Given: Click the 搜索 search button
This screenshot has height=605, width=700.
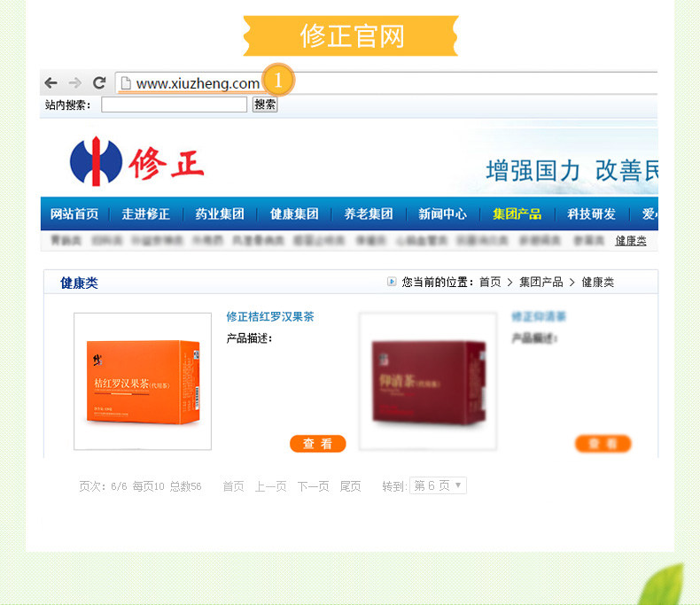Looking at the screenshot, I should click(265, 105).
